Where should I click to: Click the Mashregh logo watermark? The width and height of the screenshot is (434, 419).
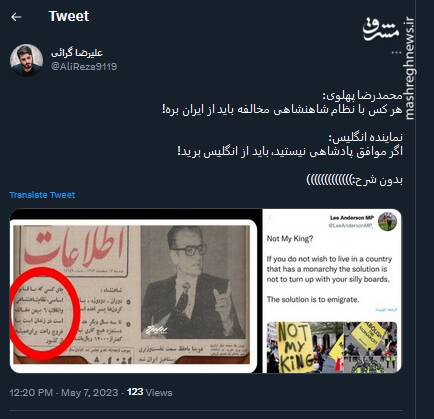click(x=381, y=29)
